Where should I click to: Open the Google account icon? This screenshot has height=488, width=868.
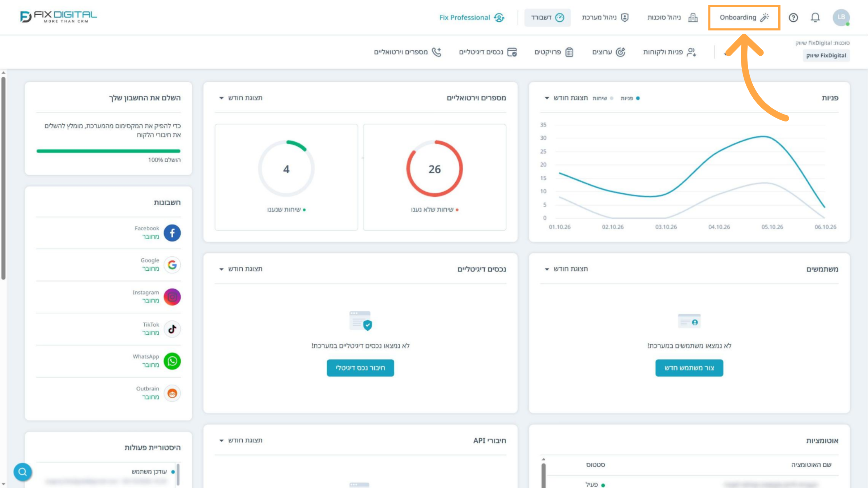point(172,265)
